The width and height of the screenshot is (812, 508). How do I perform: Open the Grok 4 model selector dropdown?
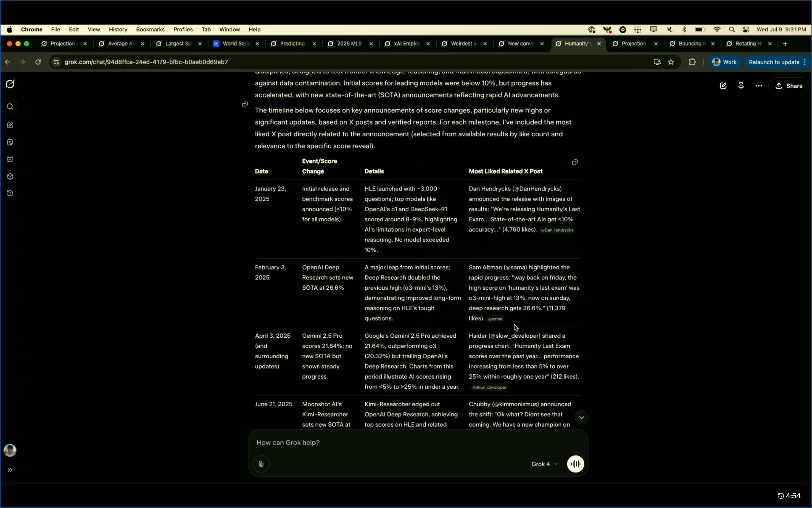point(544,464)
